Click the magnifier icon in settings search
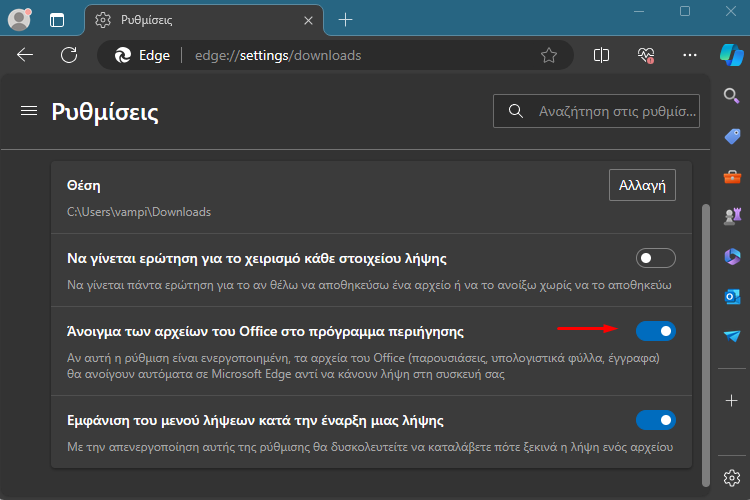 pyautogui.click(x=516, y=111)
